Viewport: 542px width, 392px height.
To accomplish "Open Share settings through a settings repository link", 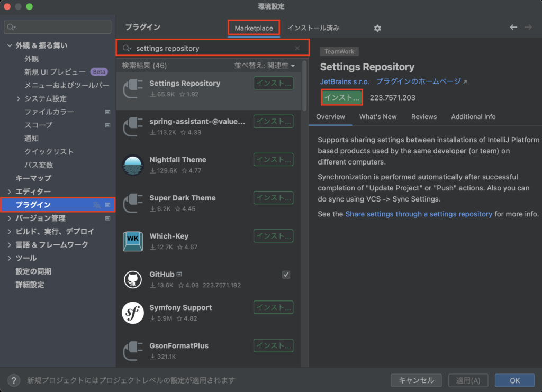I will pos(419,214).
